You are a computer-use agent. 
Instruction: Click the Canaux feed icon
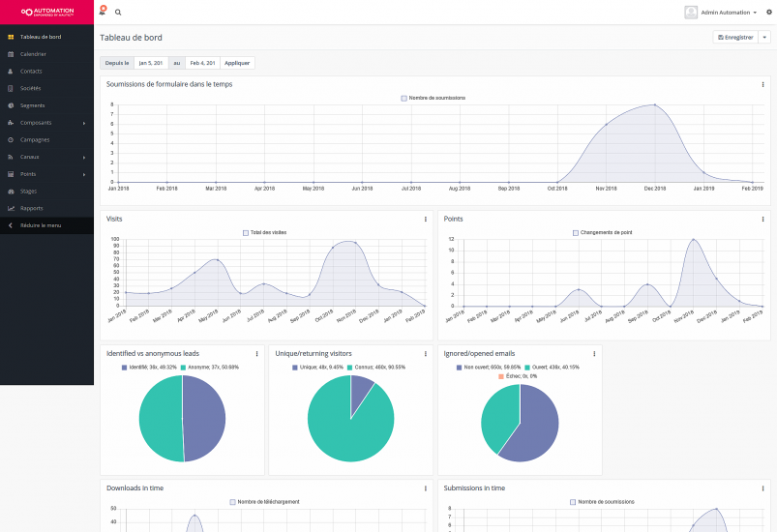pyautogui.click(x=11, y=157)
